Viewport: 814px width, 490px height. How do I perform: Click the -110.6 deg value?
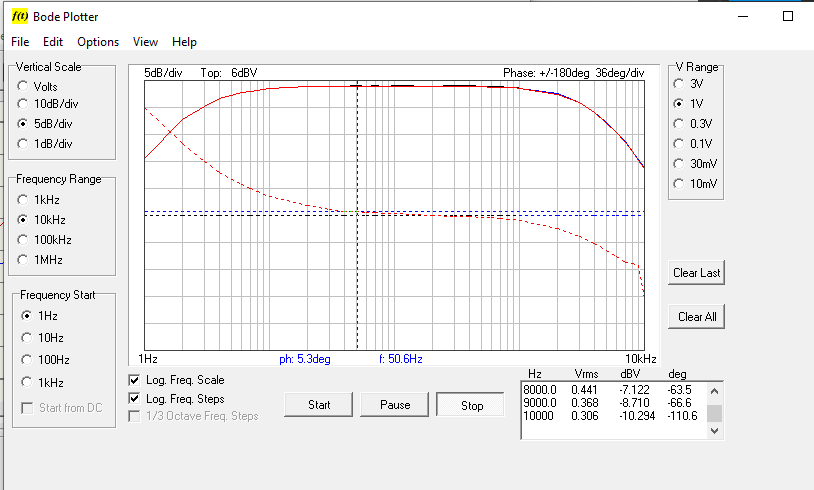[683, 416]
